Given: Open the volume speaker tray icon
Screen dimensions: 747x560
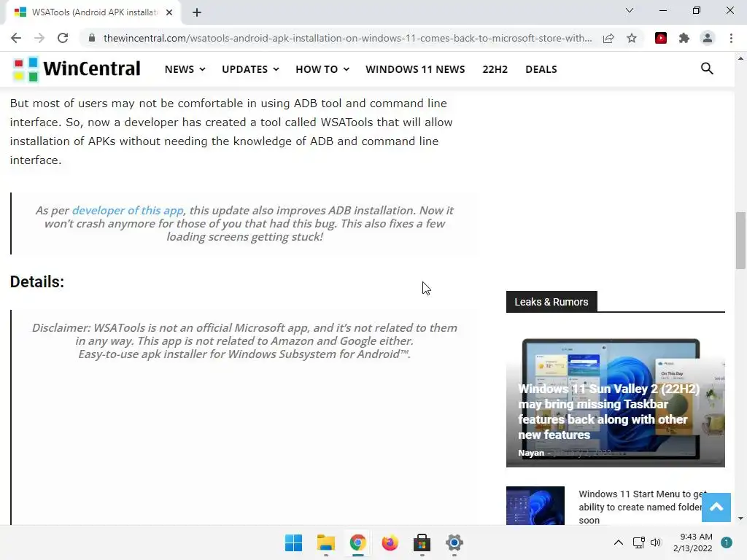Looking at the screenshot, I should 656,542.
